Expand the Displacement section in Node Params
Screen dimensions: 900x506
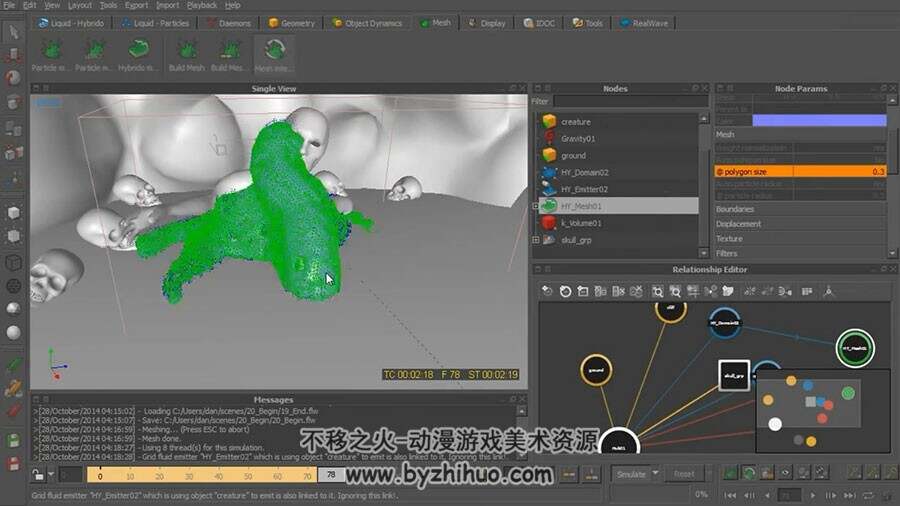point(800,224)
